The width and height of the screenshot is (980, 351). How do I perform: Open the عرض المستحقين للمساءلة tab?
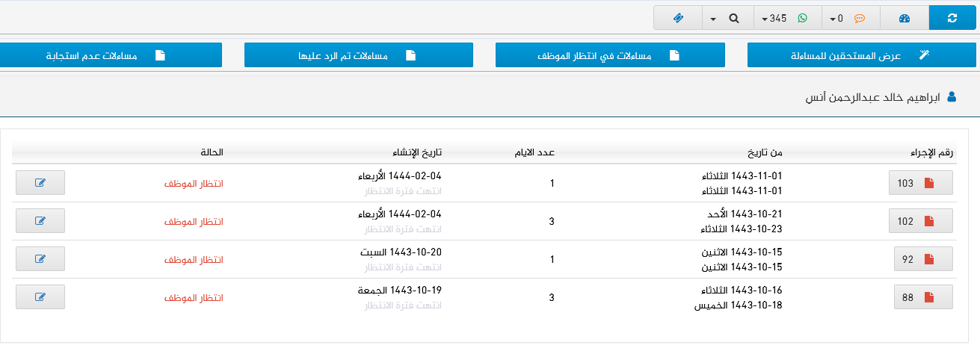click(x=863, y=55)
